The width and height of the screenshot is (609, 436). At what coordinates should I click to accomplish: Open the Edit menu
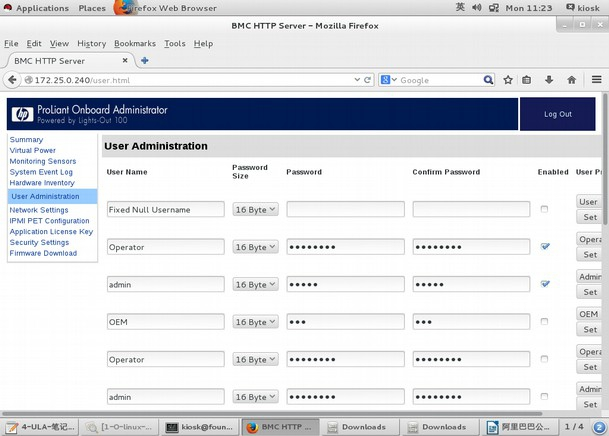coord(34,43)
